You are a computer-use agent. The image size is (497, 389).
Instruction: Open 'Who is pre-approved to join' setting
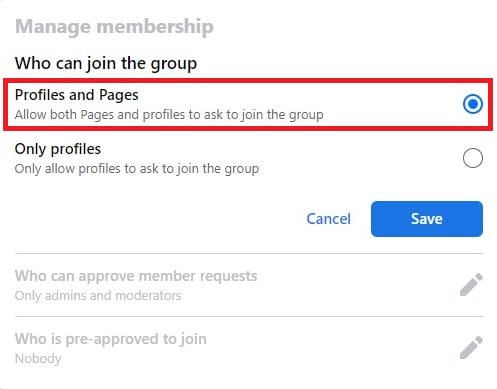click(x=249, y=348)
